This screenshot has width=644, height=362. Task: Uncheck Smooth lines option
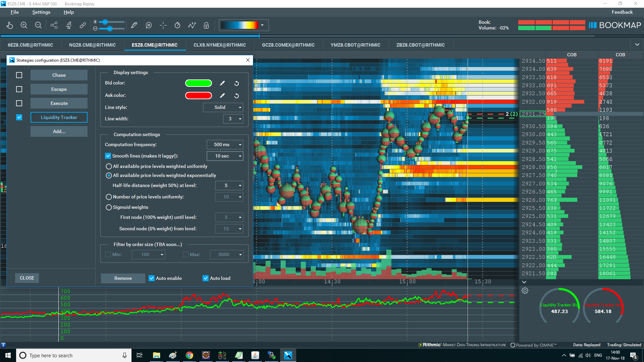click(x=108, y=156)
